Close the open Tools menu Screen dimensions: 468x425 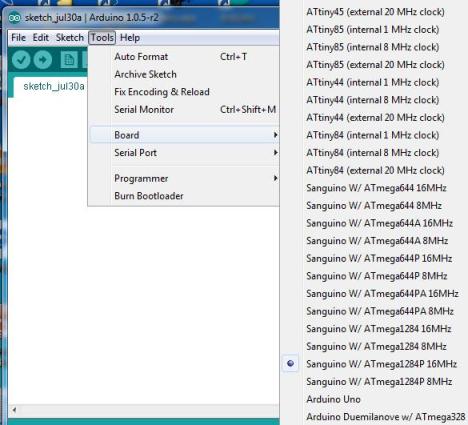point(102,38)
